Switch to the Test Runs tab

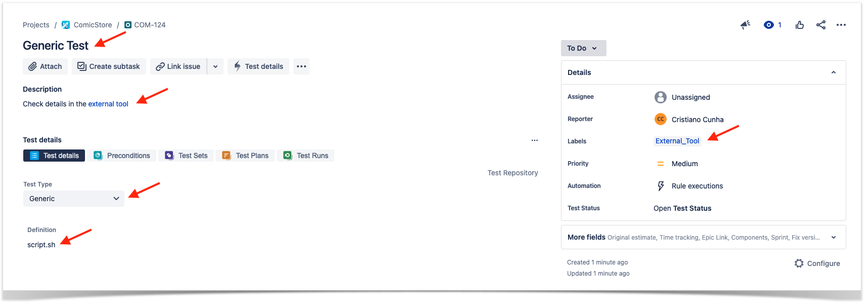306,156
